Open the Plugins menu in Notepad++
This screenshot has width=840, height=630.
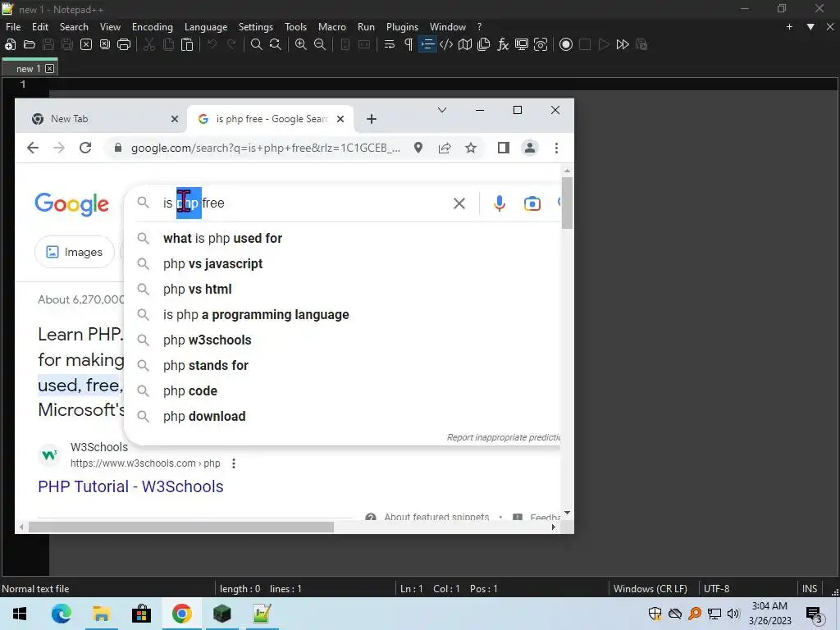tap(402, 27)
